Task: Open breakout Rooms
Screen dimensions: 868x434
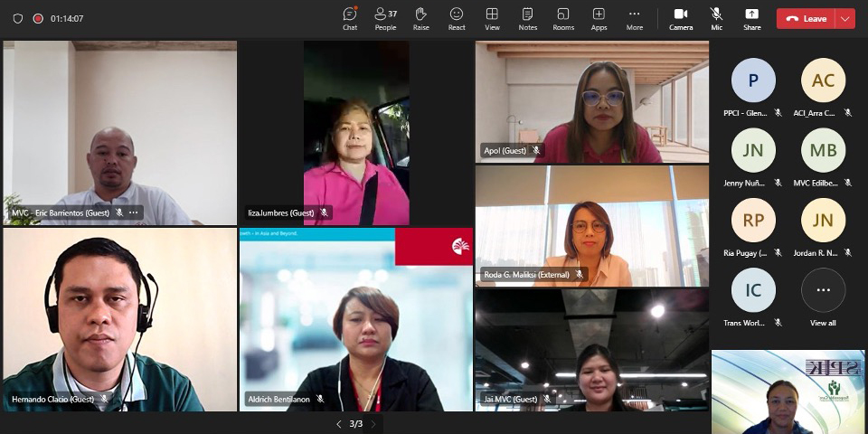Action: coord(563,18)
